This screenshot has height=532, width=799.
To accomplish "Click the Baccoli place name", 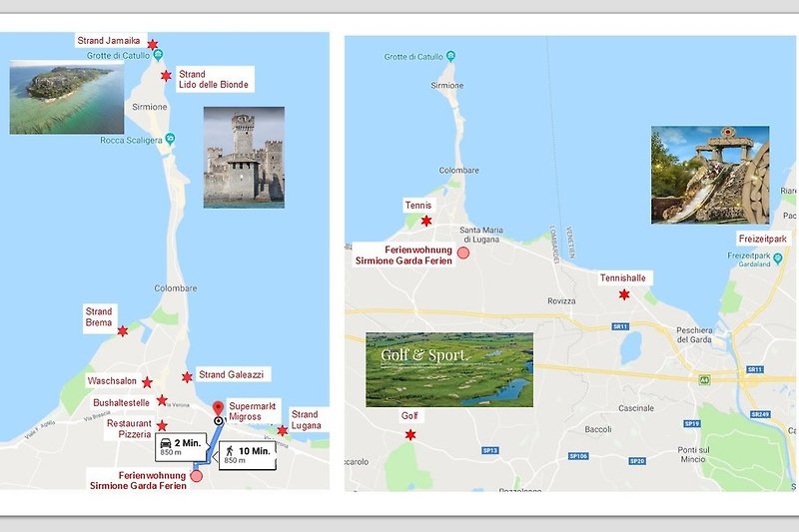I will coord(598,429).
